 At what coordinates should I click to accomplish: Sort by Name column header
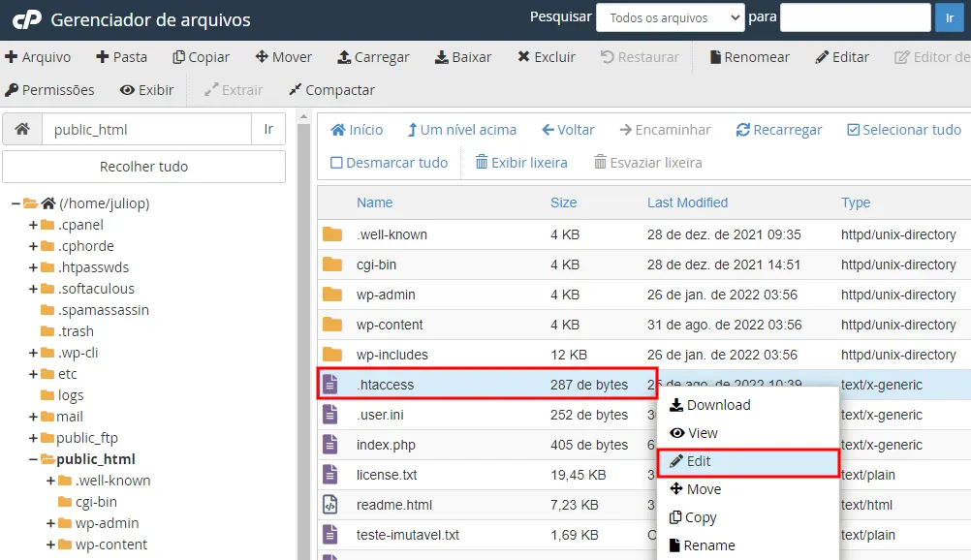(x=374, y=202)
